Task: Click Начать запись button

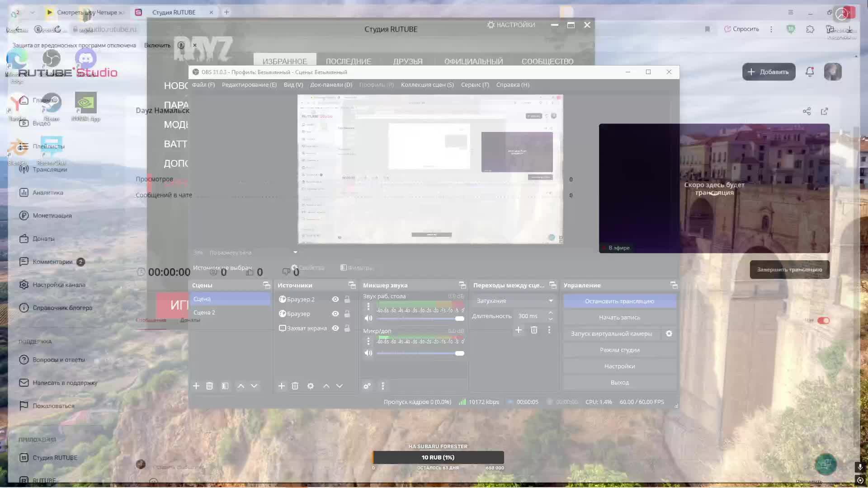Action: pos(619,317)
